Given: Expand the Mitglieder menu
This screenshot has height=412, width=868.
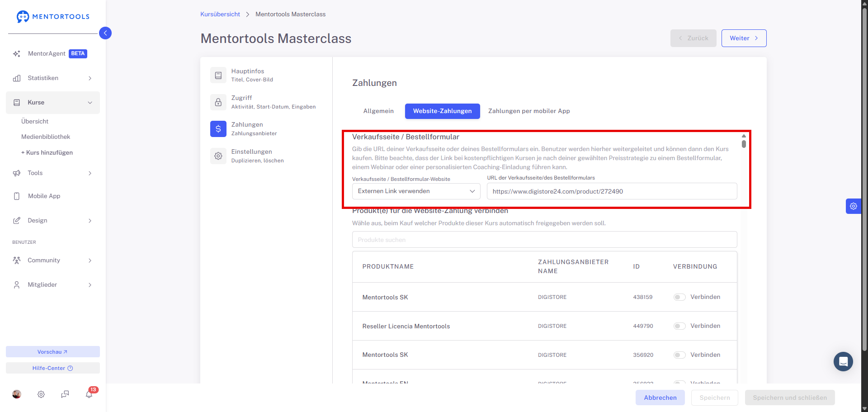Looking at the screenshot, I should (90, 285).
